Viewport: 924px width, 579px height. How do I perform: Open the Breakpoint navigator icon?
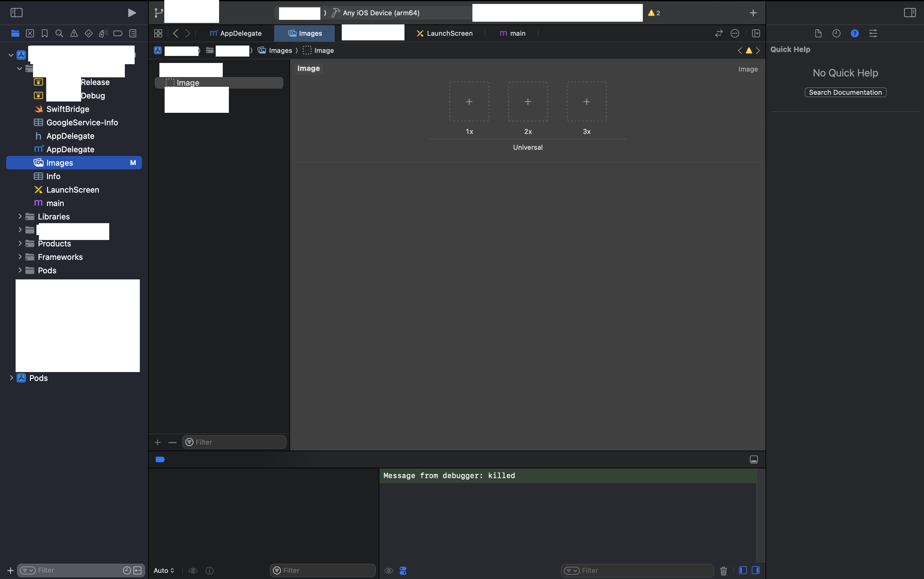click(x=118, y=33)
